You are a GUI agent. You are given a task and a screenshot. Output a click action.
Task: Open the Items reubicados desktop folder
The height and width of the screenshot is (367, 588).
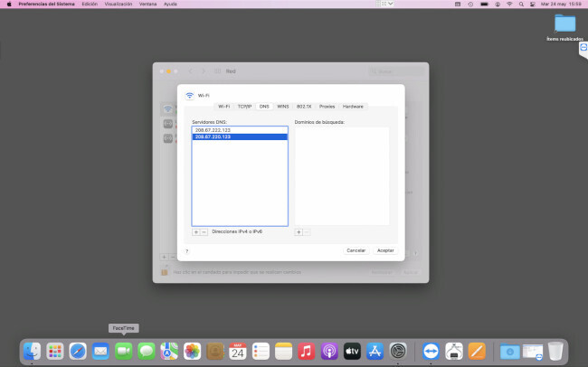[564, 24]
